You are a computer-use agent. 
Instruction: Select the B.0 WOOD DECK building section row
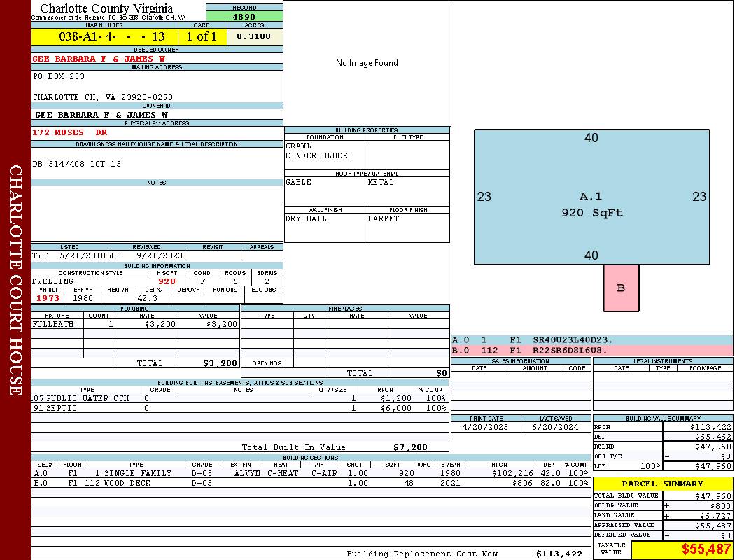click(x=311, y=483)
